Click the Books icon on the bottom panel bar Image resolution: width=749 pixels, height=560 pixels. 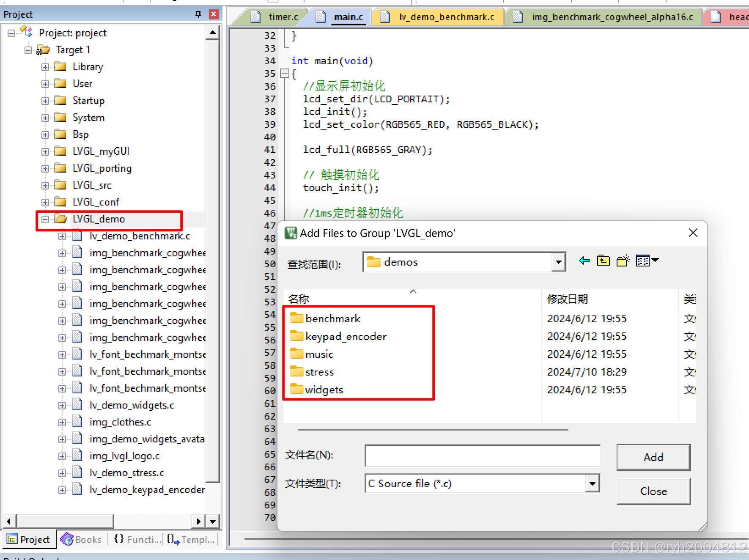67,539
